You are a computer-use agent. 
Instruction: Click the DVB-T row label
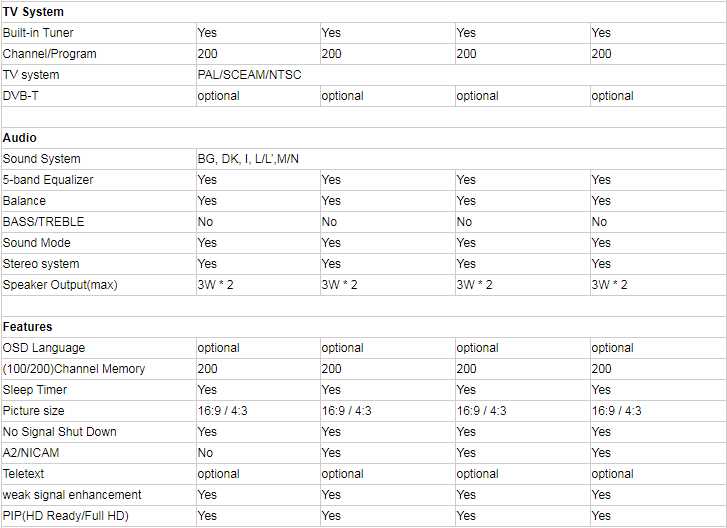click(x=21, y=96)
